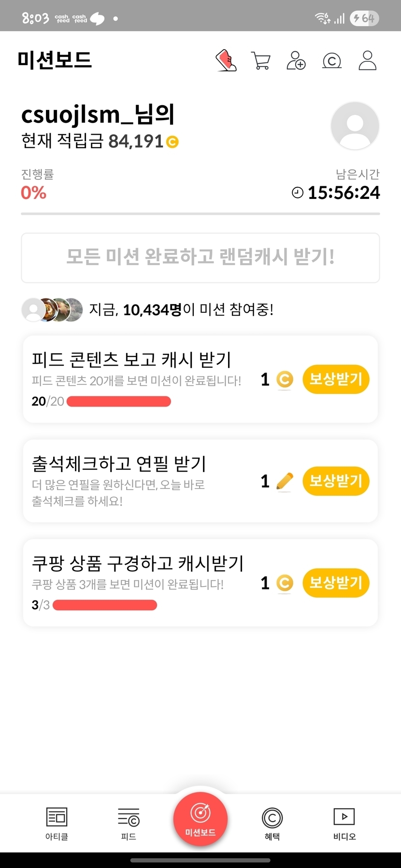Screen dimensions: 401x868
Task: Claim the attendance check pencil reward
Action: 336,481
